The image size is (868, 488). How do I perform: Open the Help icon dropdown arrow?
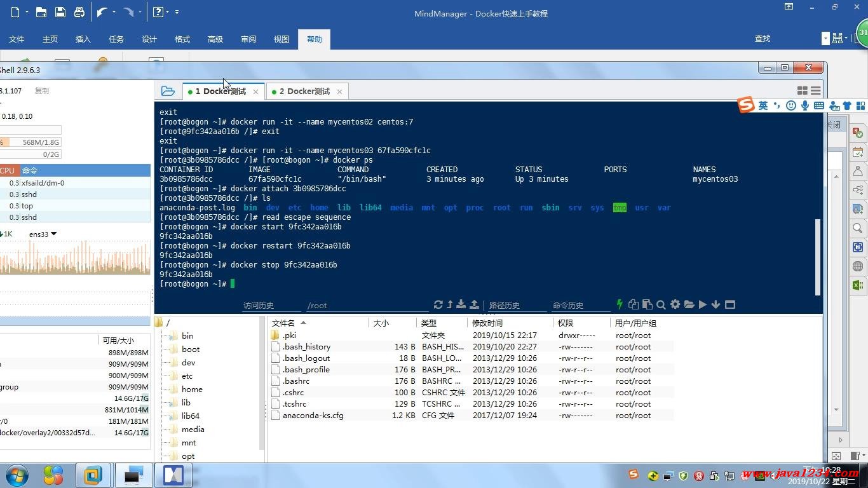point(167,11)
